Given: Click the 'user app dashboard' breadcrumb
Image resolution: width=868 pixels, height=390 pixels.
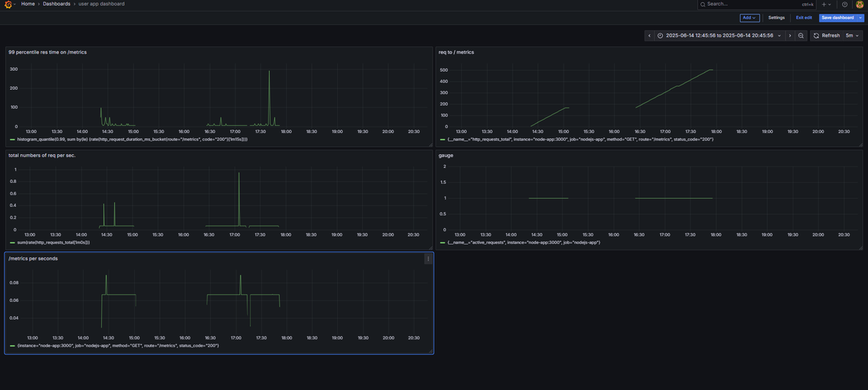Looking at the screenshot, I should [101, 4].
